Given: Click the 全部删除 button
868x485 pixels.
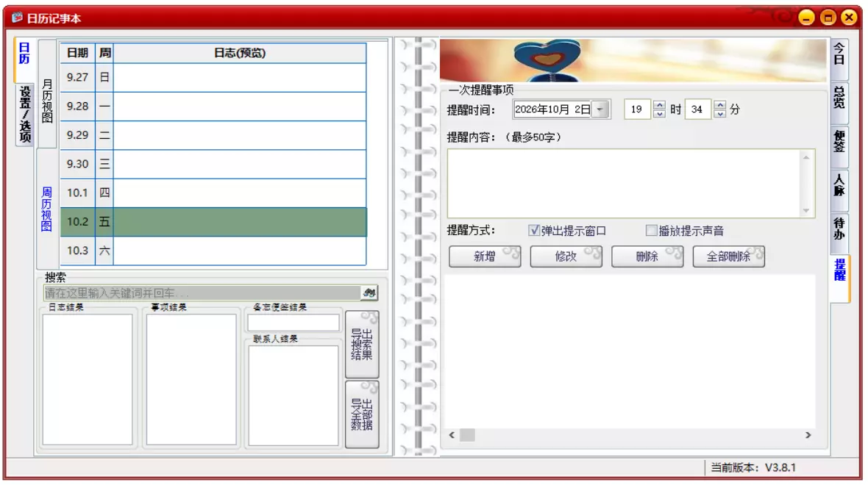Looking at the screenshot, I should pos(728,256).
